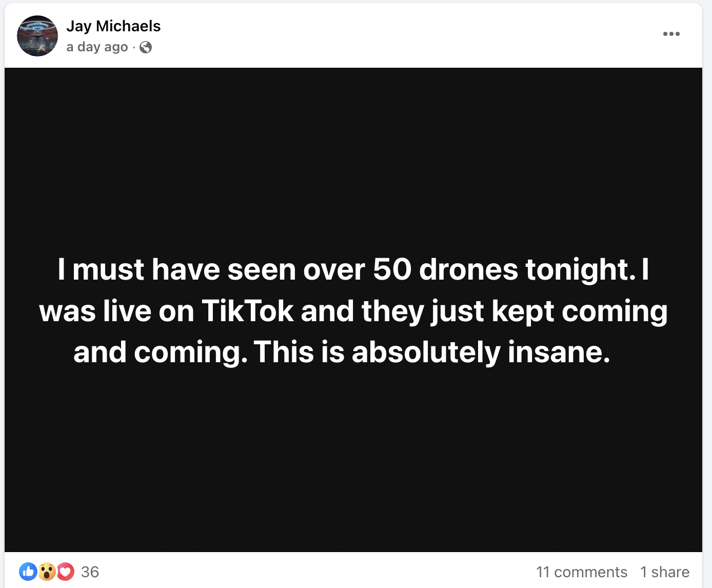
Task: Show who reacted via the 36 count
Action: pos(90,572)
